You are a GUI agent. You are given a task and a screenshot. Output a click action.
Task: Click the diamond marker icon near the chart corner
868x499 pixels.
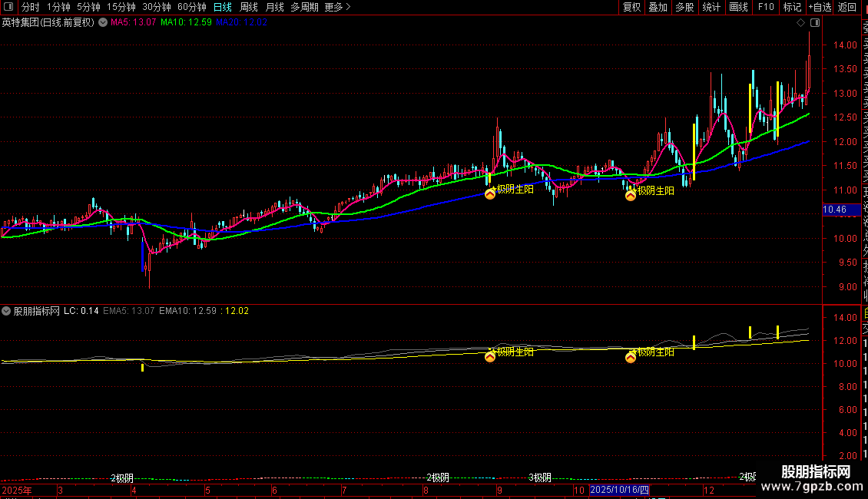[800, 23]
